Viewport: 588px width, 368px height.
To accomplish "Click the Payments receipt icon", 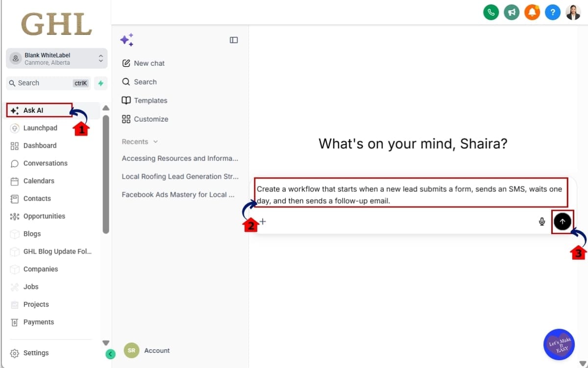I will coord(14,322).
